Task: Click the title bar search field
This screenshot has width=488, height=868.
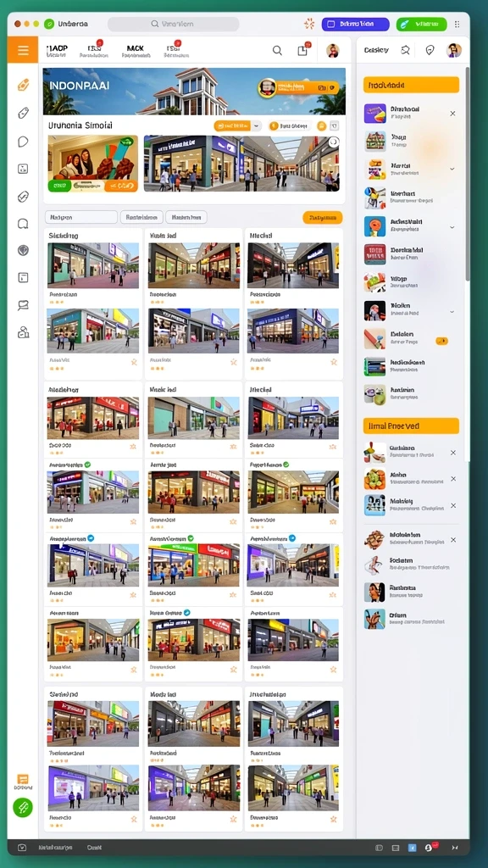Action: pyautogui.click(x=173, y=24)
